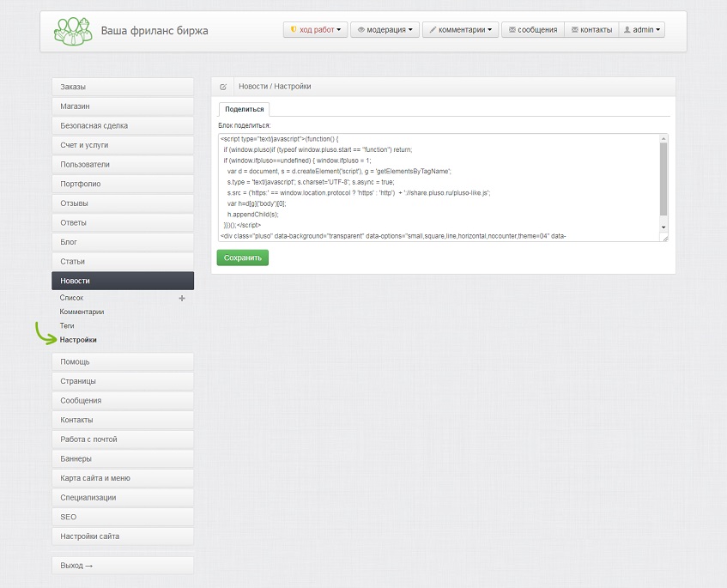
Task: Grab the textarea resize handle corner
Action: coord(665,239)
